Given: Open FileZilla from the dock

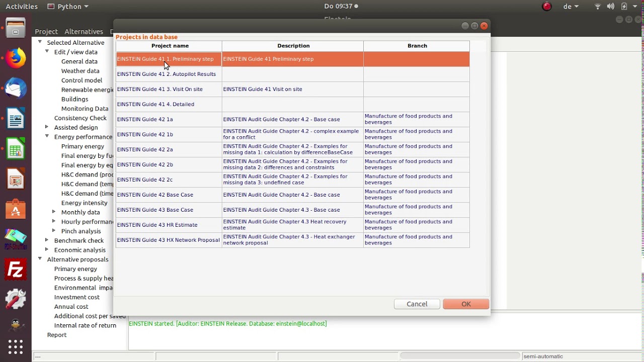Looking at the screenshot, I should point(16,270).
